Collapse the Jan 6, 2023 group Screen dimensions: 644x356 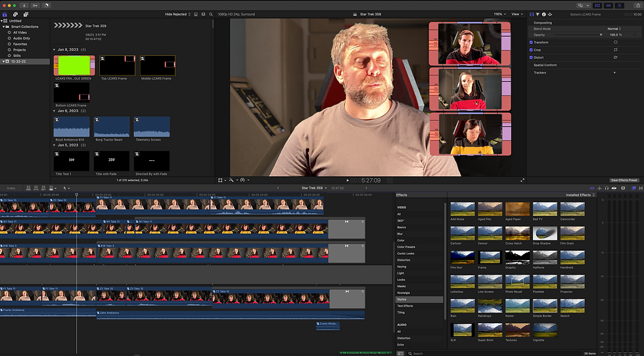tap(54, 111)
